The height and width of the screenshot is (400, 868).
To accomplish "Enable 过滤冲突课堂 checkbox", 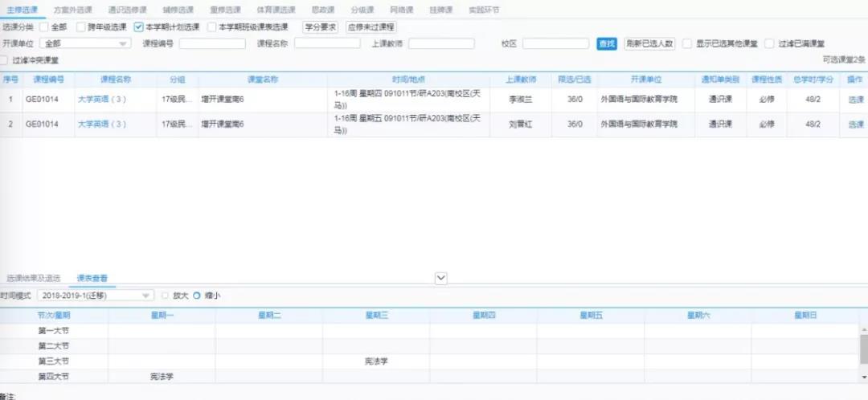I will tap(6, 60).
